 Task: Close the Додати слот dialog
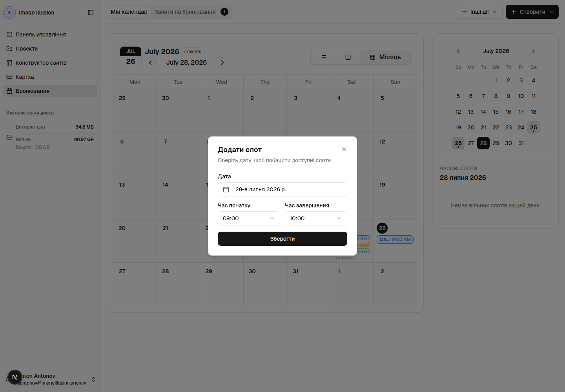point(344,149)
